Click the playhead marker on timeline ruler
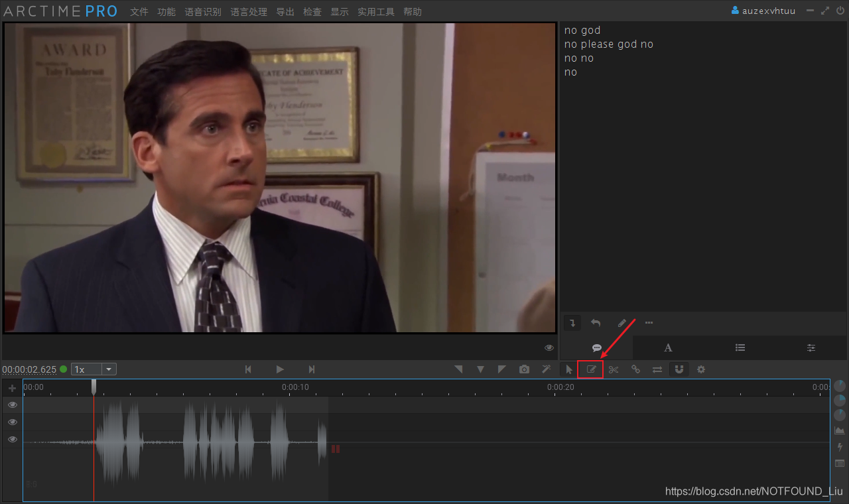The width and height of the screenshot is (849, 504). 94,386
